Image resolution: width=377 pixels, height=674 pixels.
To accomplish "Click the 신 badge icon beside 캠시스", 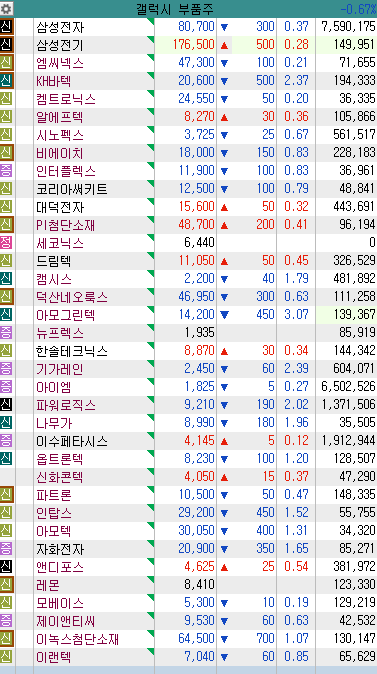I will pyautogui.click(x=6, y=279).
